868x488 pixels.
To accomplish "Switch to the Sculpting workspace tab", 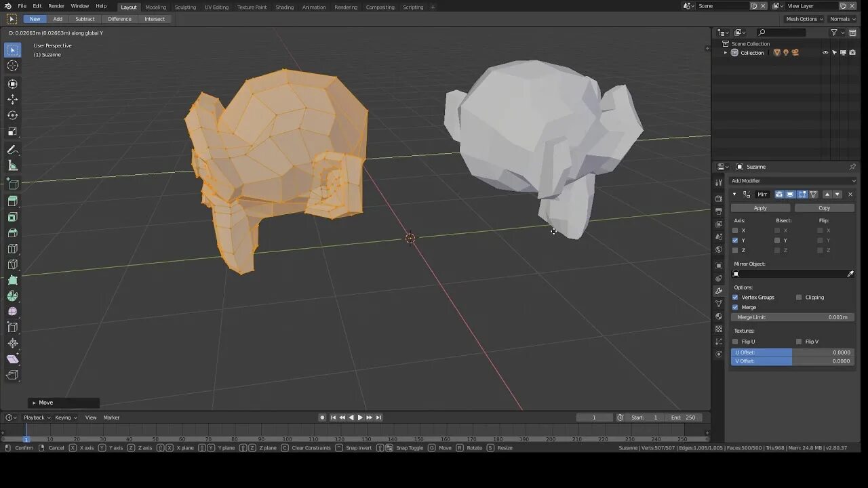I will [185, 7].
